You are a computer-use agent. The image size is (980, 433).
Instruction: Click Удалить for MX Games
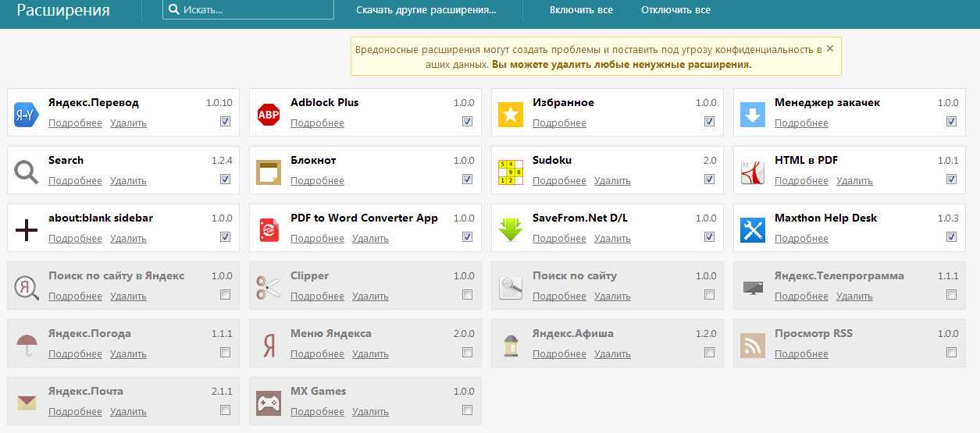pyautogui.click(x=370, y=412)
